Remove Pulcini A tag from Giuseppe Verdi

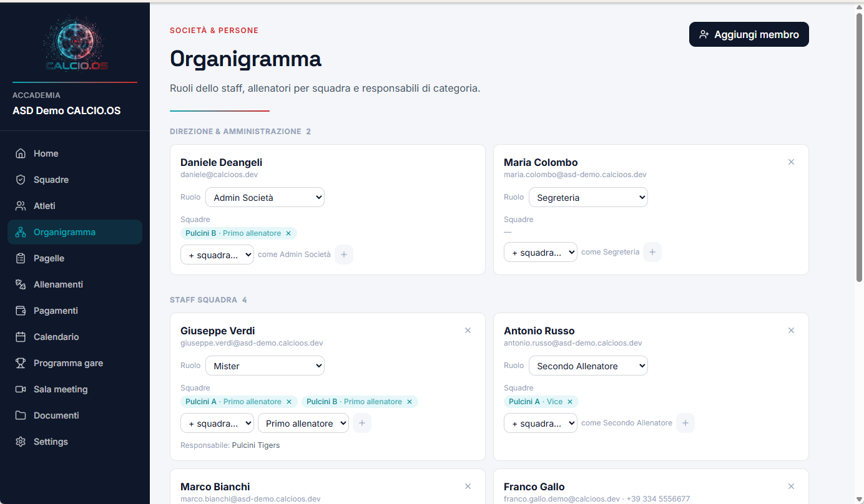[288, 402]
